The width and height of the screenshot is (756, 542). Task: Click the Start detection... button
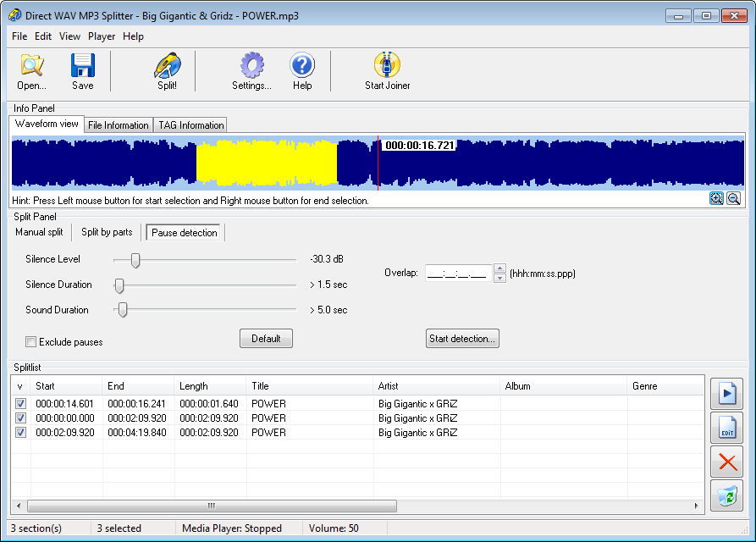(462, 339)
